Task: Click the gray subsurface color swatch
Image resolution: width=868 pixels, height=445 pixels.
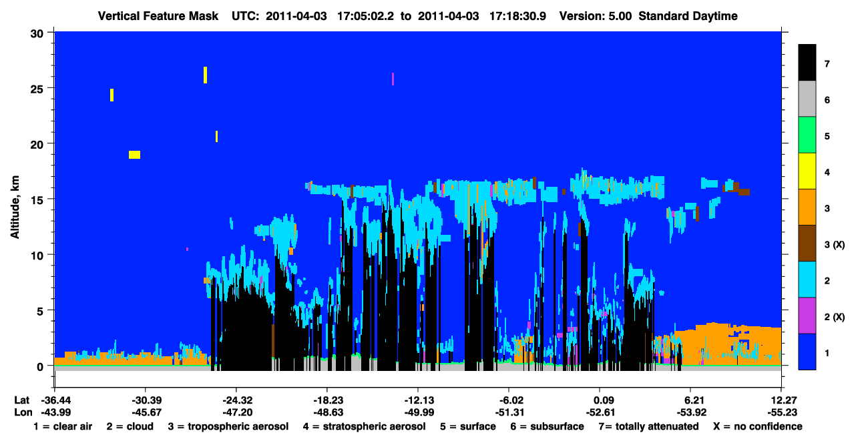Action: click(x=807, y=99)
